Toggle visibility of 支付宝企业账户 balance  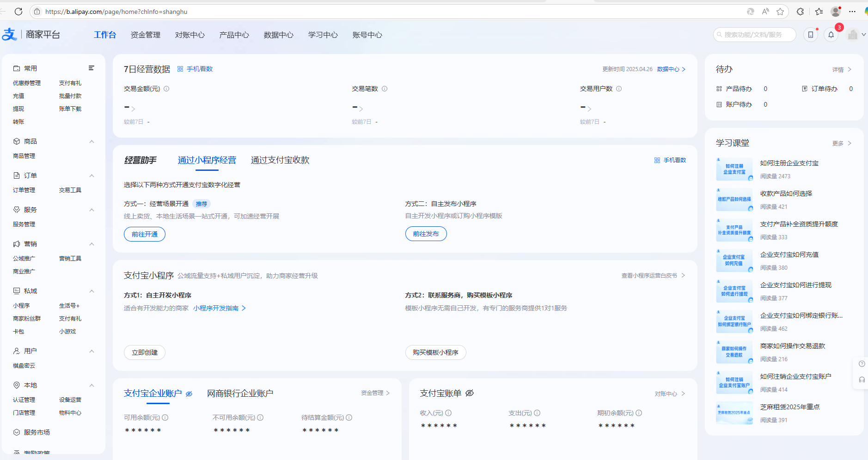tap(189, 394)
